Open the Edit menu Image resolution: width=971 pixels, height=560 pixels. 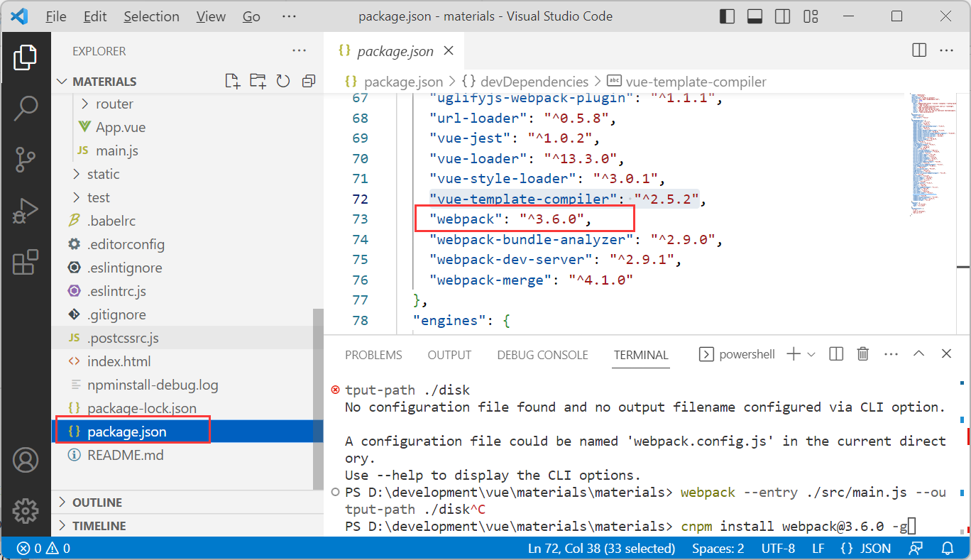click(94, 16)
